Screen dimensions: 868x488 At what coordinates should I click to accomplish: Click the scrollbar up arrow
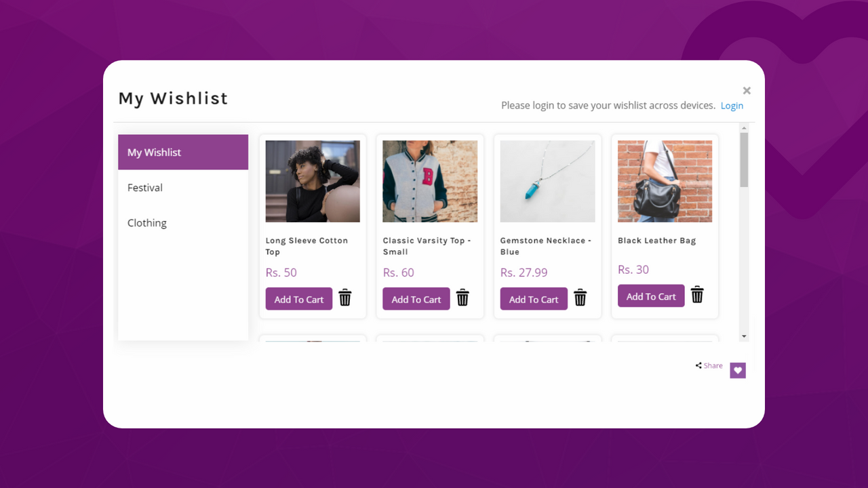click(743, 127)
